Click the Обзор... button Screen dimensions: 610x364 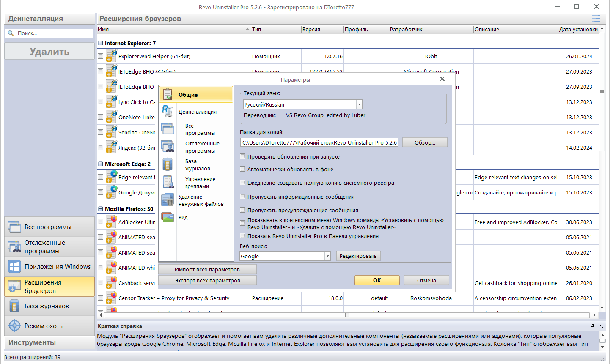(x=425, y=142)
